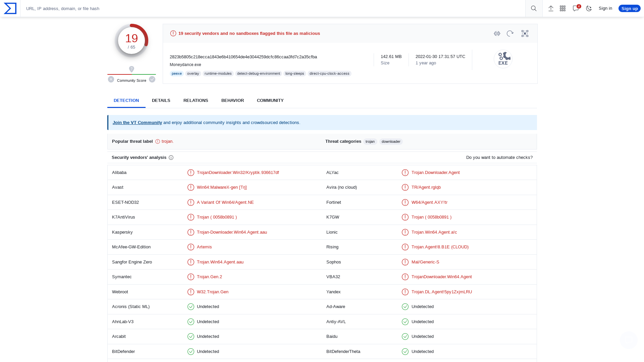This screenshot has height=362, width=644.
Task: Click the direct-cpu-clock-access tag
Action: [x=329, y=74]
